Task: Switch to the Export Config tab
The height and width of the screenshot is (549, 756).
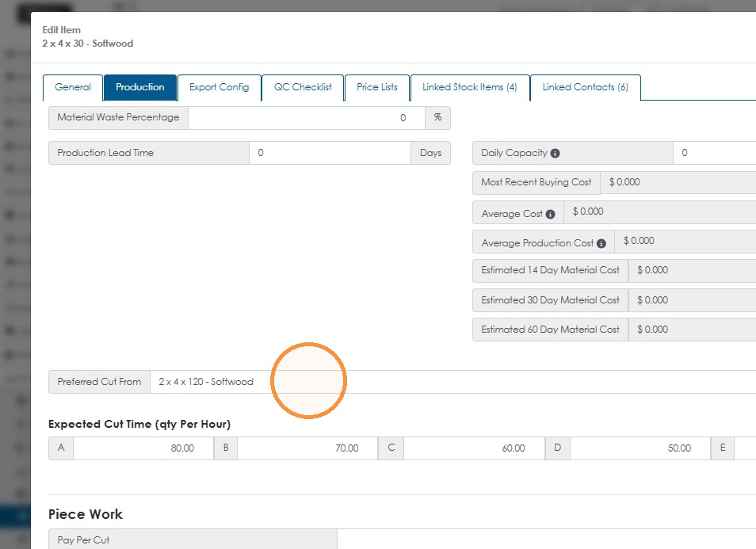Action: click(x=220, y=87)
